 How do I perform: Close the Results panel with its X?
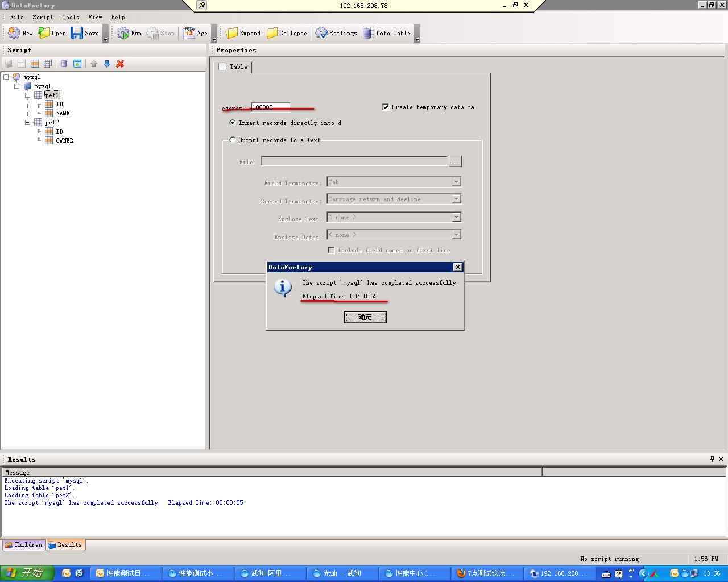coord(721,459)
